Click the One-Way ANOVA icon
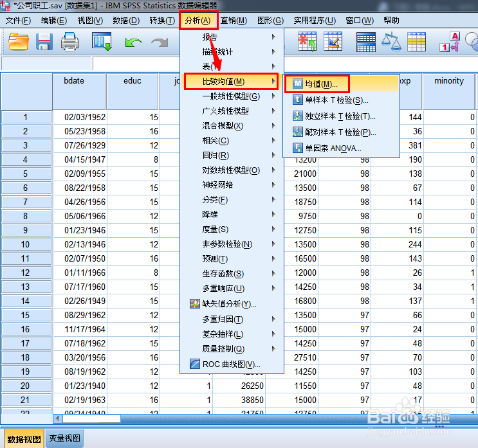Viewport: 478px width, 448px height. (x=297, y=148)
